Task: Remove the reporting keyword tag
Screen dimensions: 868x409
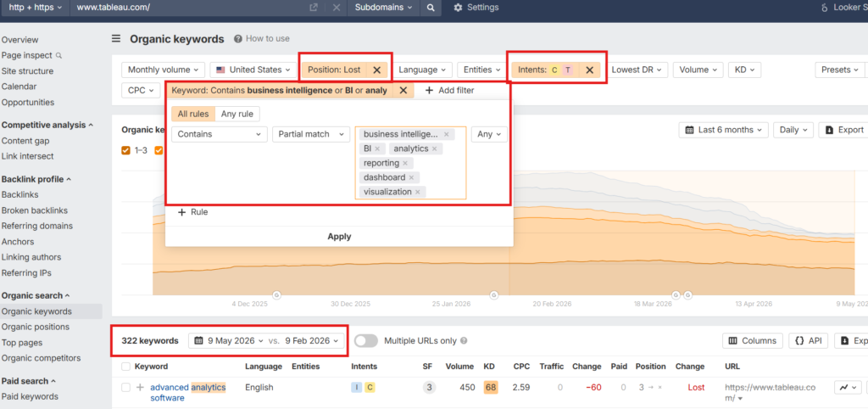Action: coord(405,164)
